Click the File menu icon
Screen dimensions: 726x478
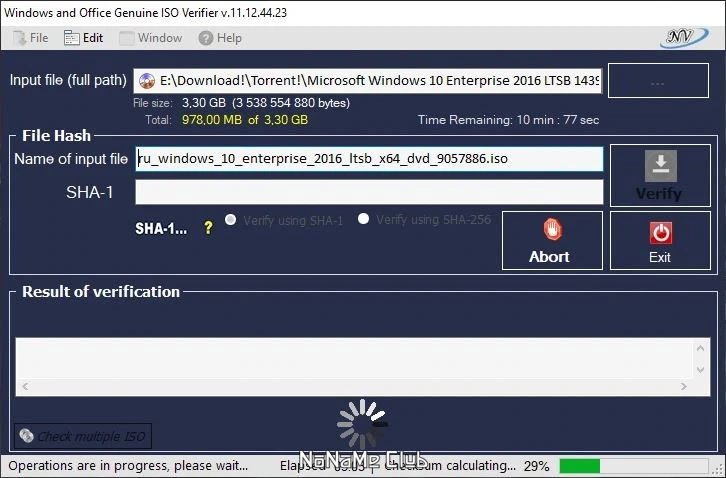[x=19, y=38]
